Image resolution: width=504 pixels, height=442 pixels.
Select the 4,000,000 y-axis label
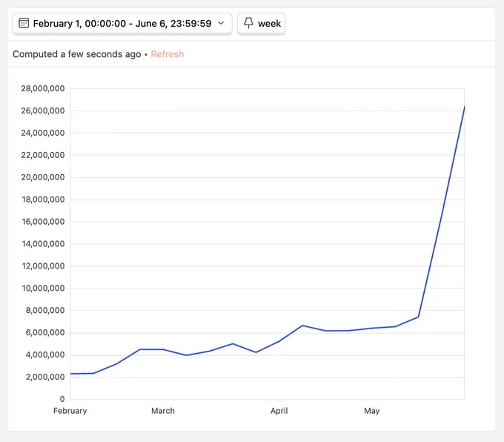45,354
